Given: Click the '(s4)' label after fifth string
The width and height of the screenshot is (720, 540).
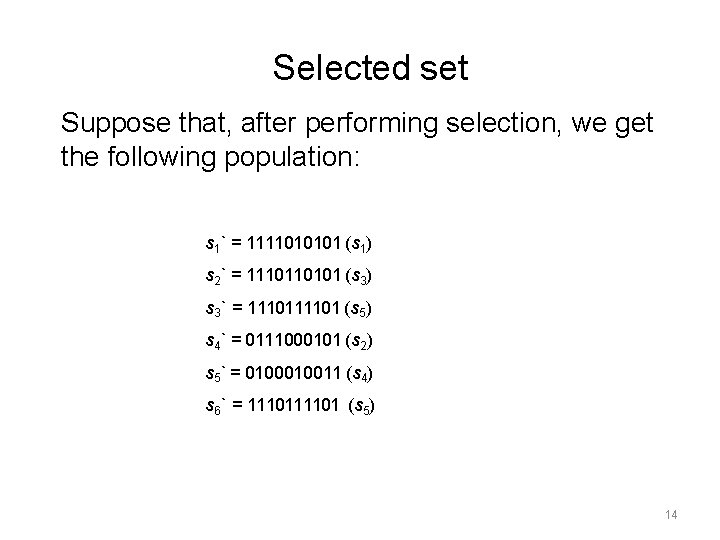Looking at the screenshot, I should pyautogui.click(x=359, y=373).
